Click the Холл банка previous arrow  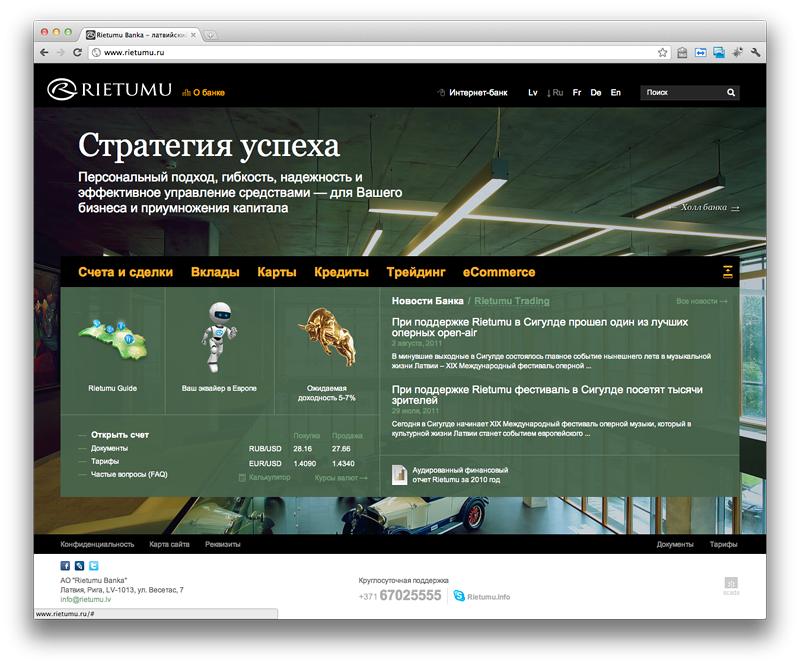tap(672, 207)
